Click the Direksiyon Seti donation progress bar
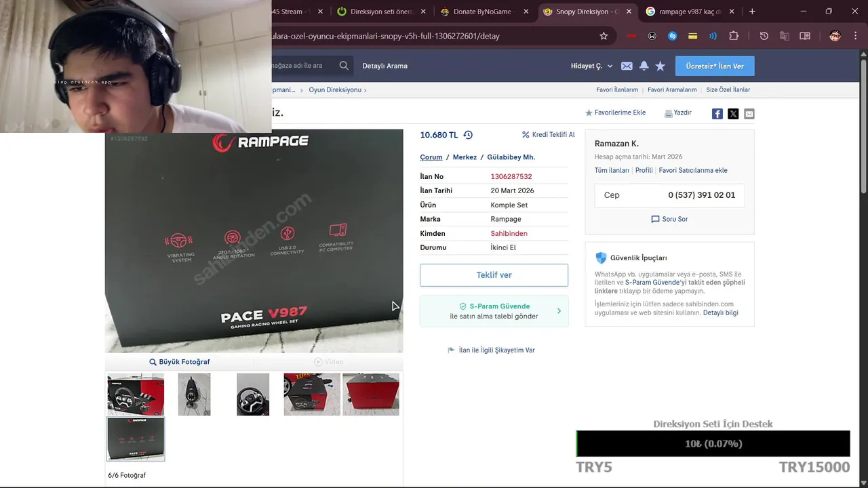The height and width of the screenshot is (488, 868). pos(713,444)
